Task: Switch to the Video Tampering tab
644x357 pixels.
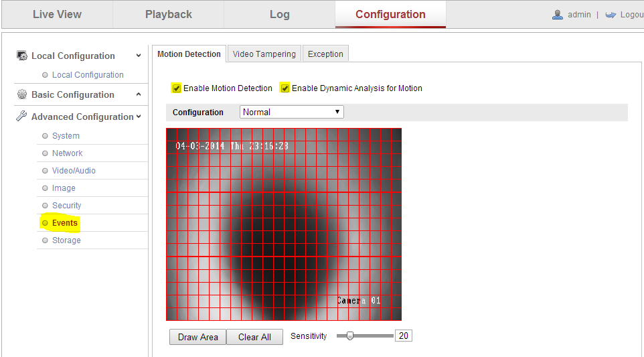Action: (x=264, y=54)
